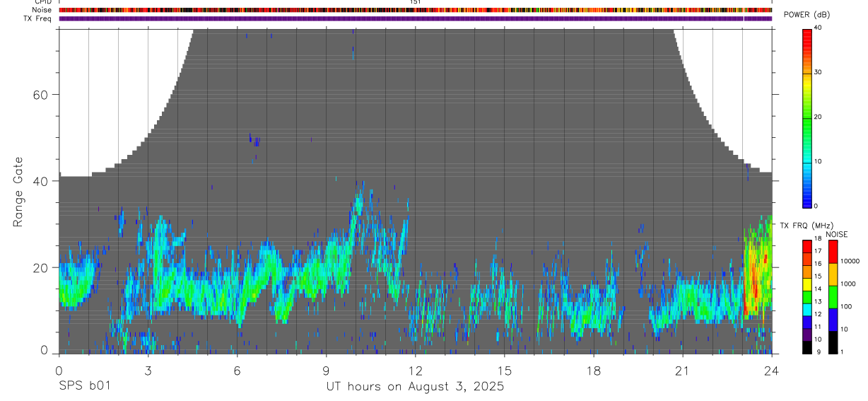Screen dimensions: 868x401
Task: Click the cyan segment of the TX FRQ legend
Action: tap(807, 310)
